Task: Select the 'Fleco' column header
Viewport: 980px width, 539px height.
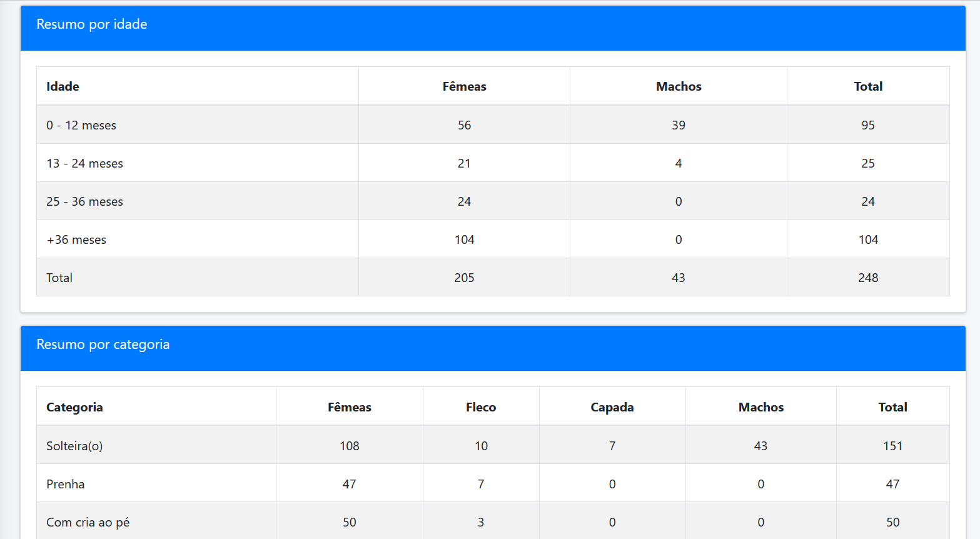Action: (x=481, y=407)
